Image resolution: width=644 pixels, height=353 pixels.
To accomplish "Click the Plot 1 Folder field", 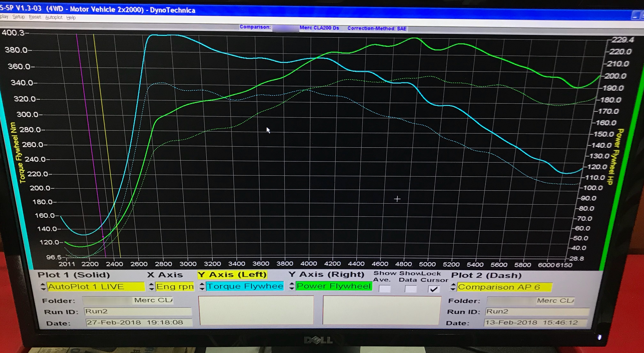I will 128,300.
